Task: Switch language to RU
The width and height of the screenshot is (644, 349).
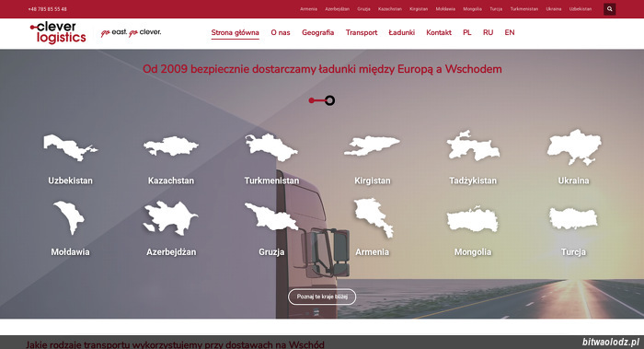Action: pos(488,32)
